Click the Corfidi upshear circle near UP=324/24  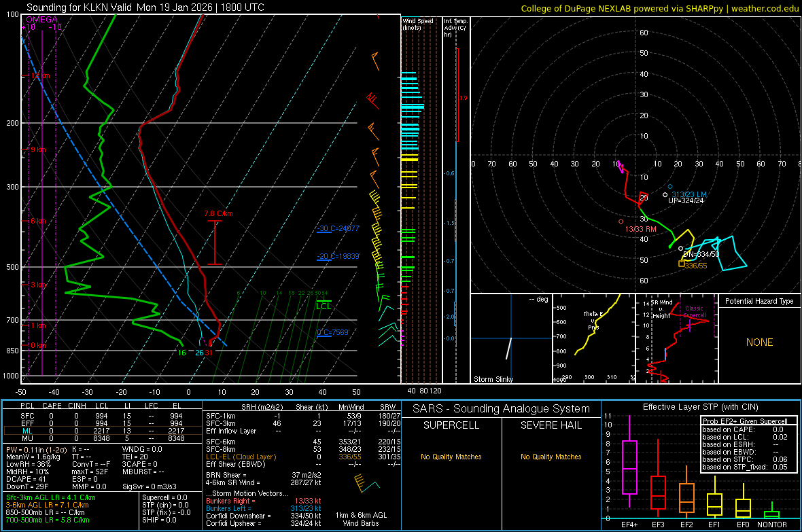pyautogui.click(x=665, y=195)
